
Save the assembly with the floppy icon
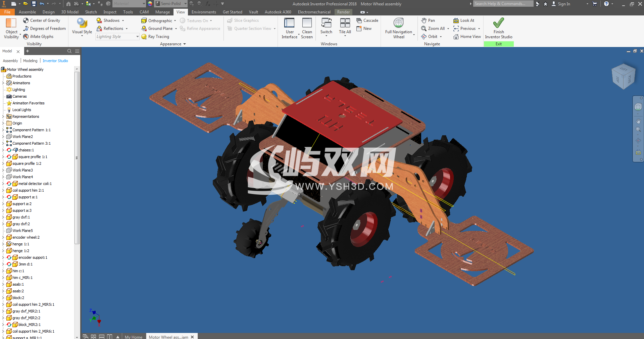click(34, 4)
